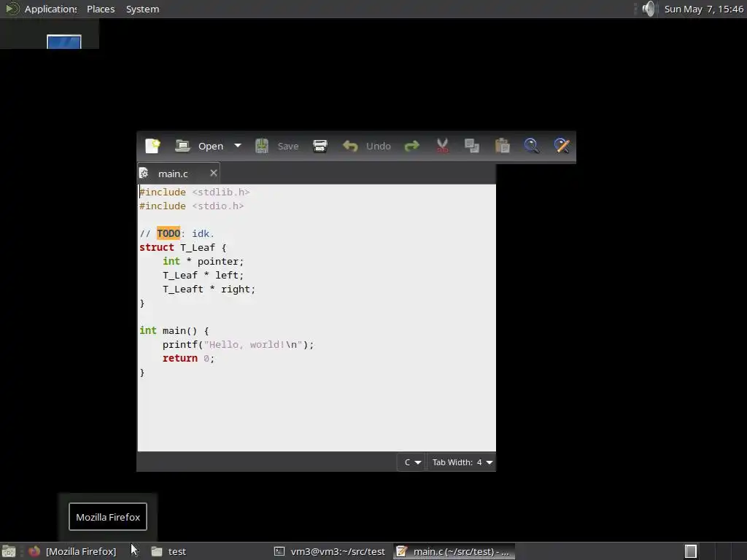Image resolution: width=747 pixels, height=560 pixels.
Task: Create a new document with the toolbar icon
Action: tap(152, 146)
